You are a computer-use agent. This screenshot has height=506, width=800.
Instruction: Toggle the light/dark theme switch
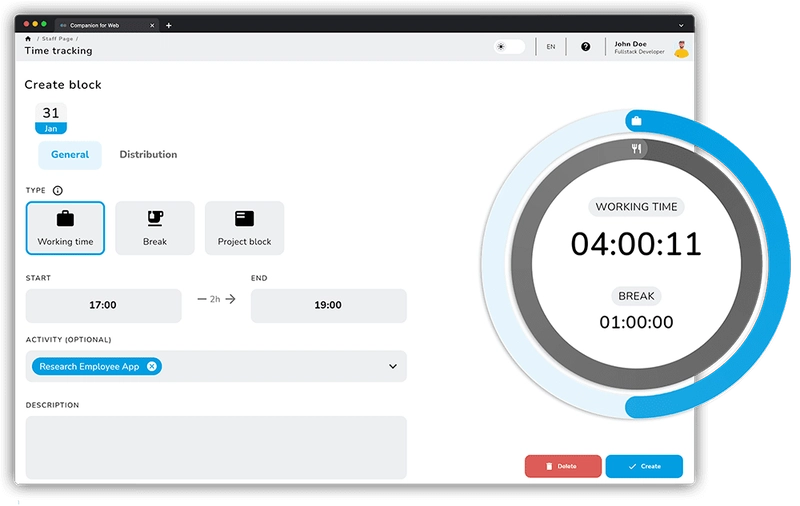click(x=509, y=46)
